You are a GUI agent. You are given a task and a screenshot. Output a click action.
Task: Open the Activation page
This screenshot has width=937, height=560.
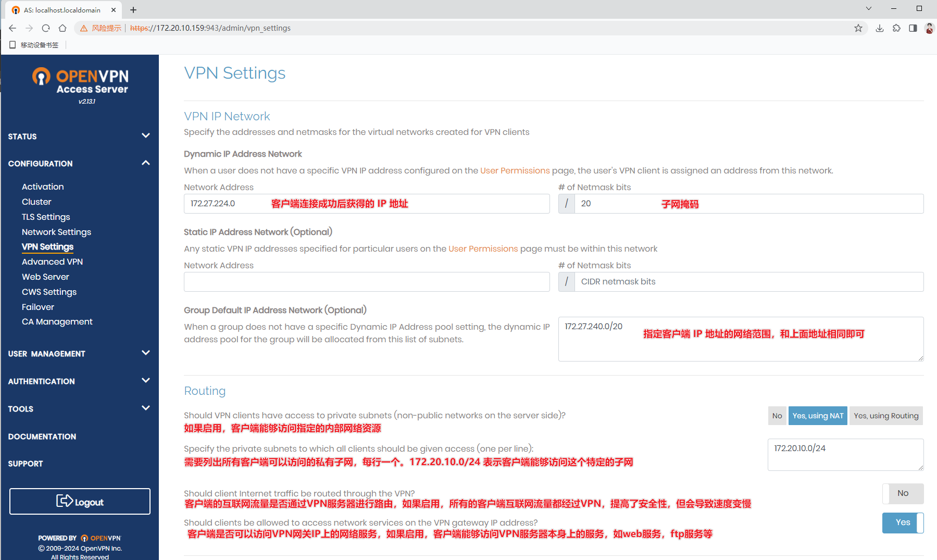(x=43, y=186)
